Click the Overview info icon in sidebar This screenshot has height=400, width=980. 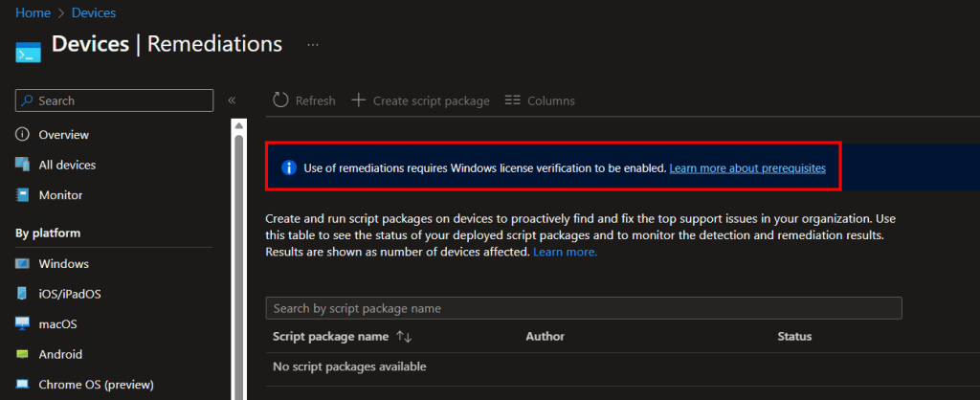point(23,135)
